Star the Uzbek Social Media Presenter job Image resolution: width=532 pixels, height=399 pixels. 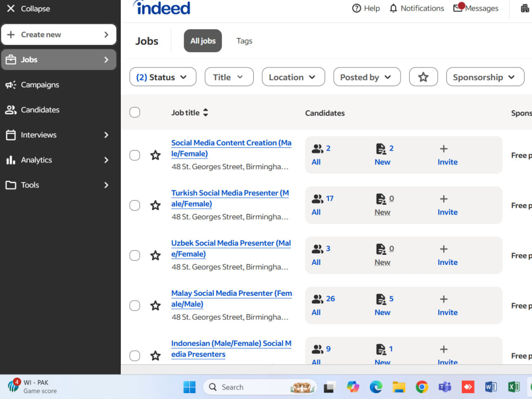(155, 255)
